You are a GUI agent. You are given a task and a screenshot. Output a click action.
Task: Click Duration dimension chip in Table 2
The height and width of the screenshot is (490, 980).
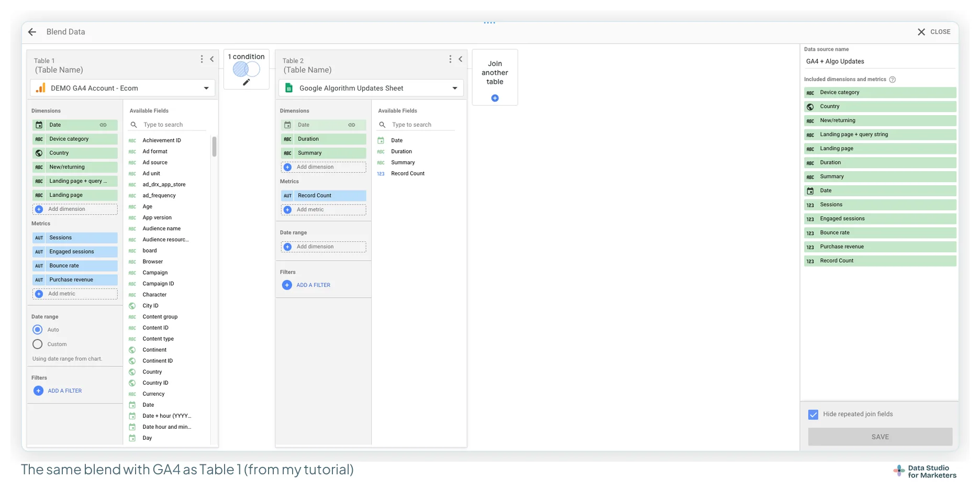point(324,139)
